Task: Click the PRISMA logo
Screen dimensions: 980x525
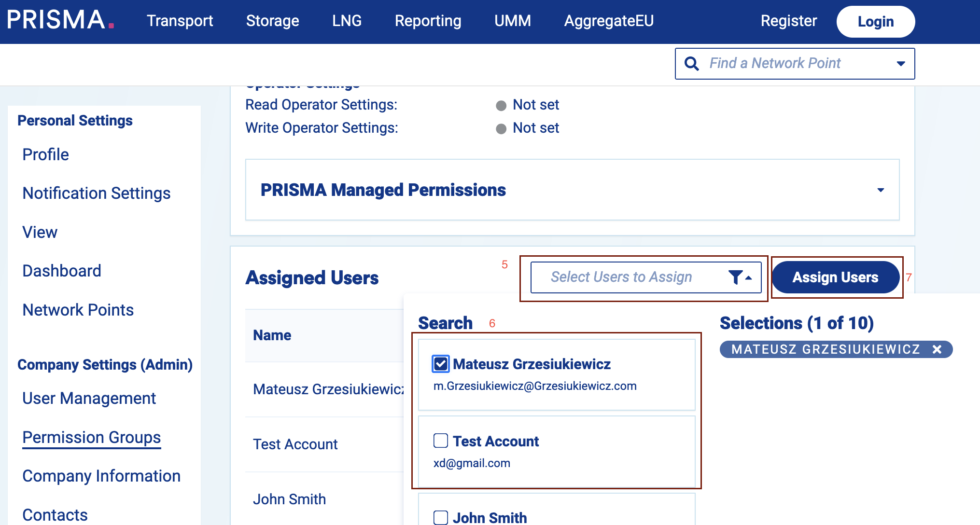Action: tap(60, 20)
